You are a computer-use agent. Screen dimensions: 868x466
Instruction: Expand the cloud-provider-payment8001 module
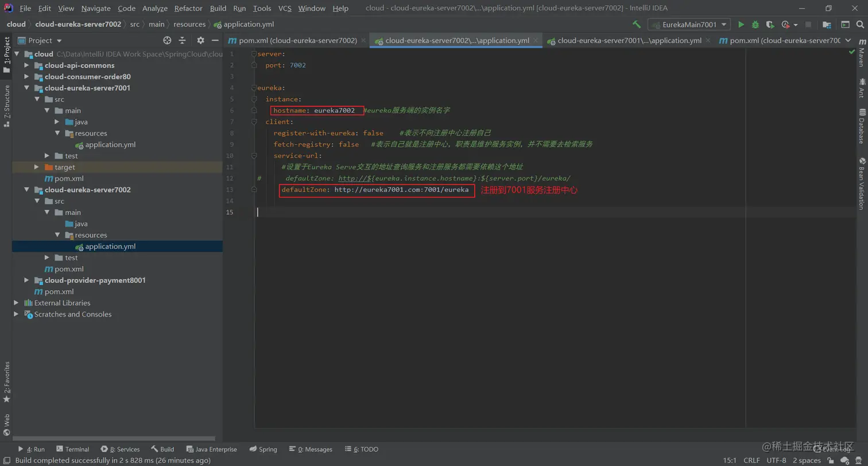click(x=26, y=280)
